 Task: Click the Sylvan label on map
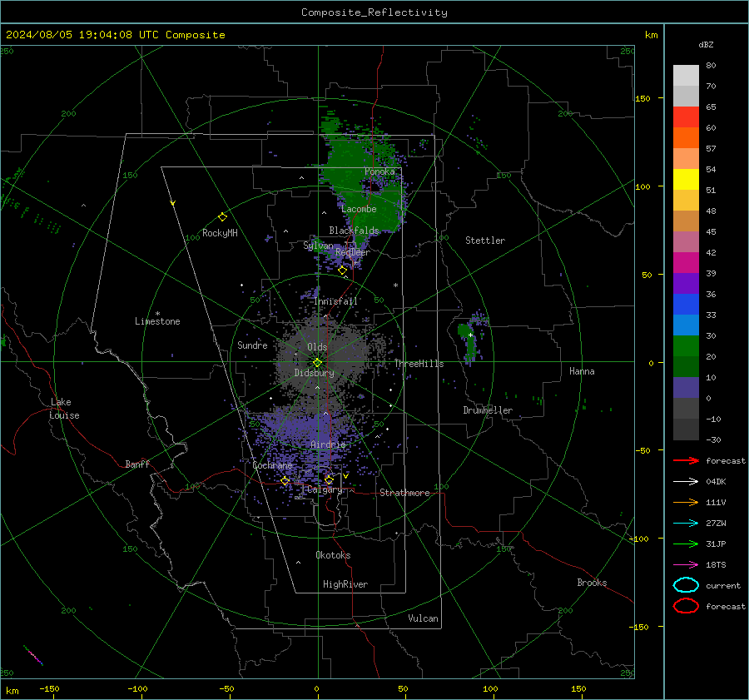click(x=318, y=246)
